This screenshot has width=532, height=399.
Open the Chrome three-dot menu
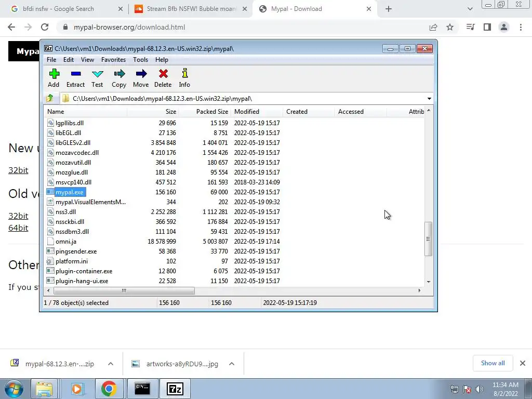(521, 27)
